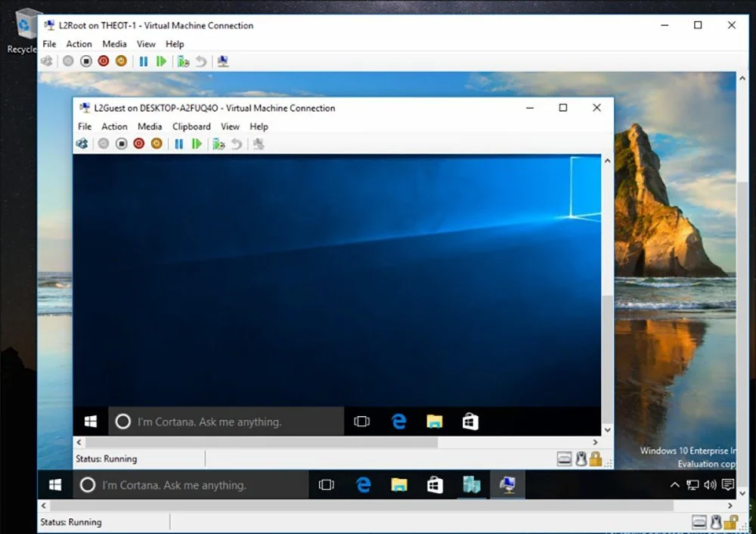Click Checkpoint icon in L2Root toolbar
The image size is (756, 534).
coord(183,61)
